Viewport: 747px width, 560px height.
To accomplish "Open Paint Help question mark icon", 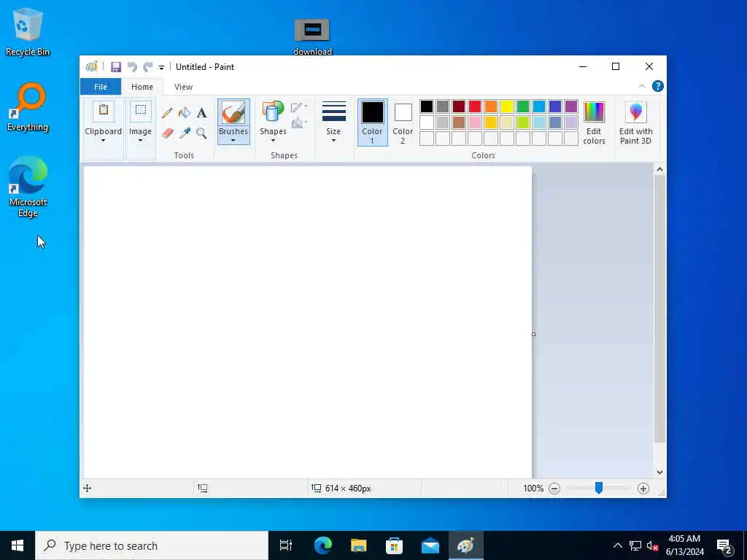I will click(658, 86).
